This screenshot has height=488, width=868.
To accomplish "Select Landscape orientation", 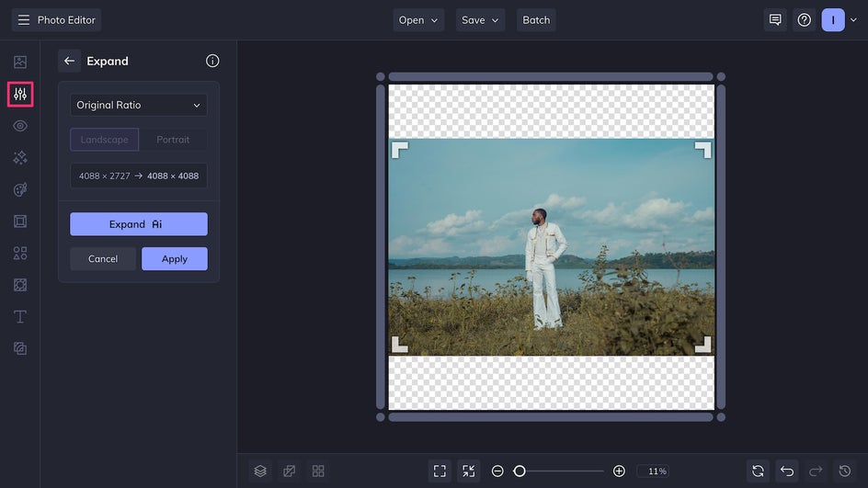I will (x=105, y=140).
